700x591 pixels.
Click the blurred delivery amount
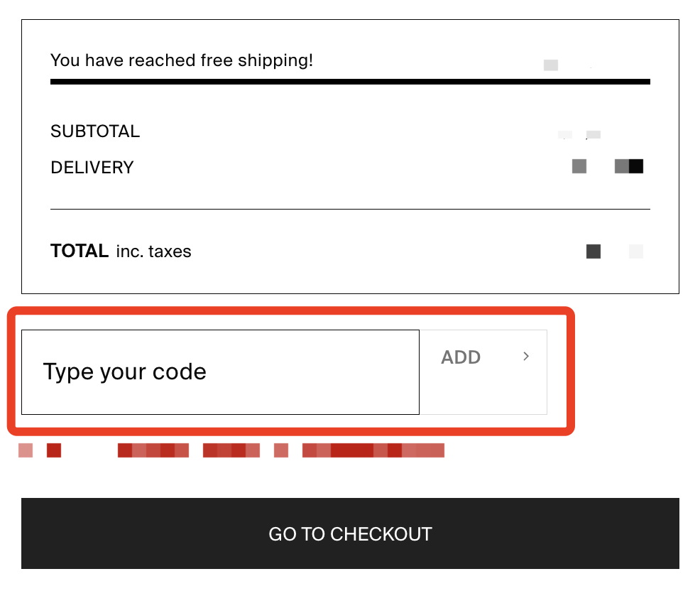click(608, 166)
